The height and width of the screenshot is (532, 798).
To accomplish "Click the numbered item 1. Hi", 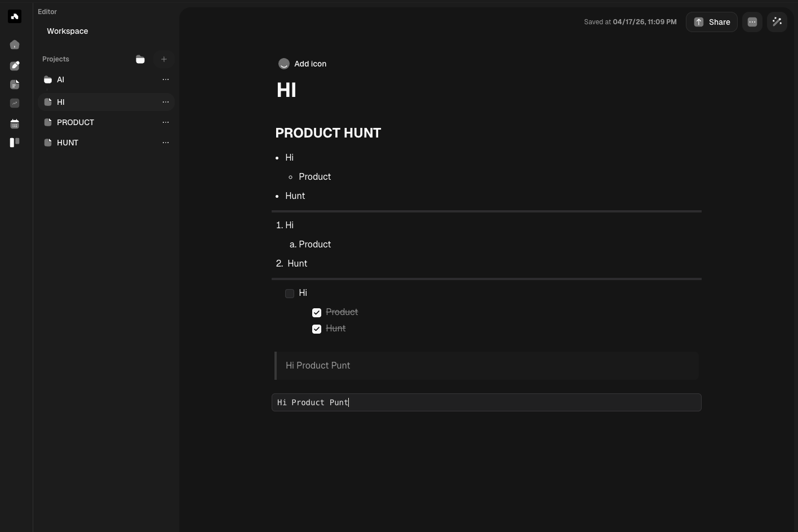I will tap(285, 225).
